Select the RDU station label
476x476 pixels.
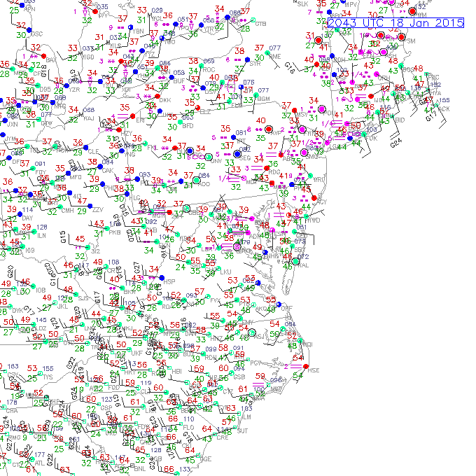point(211,357)
